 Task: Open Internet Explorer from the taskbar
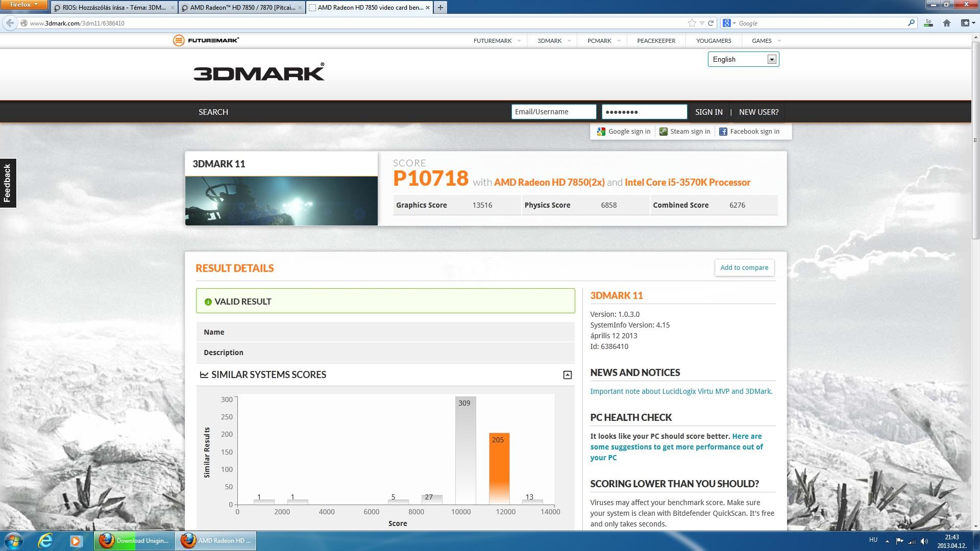pos(45,540)
